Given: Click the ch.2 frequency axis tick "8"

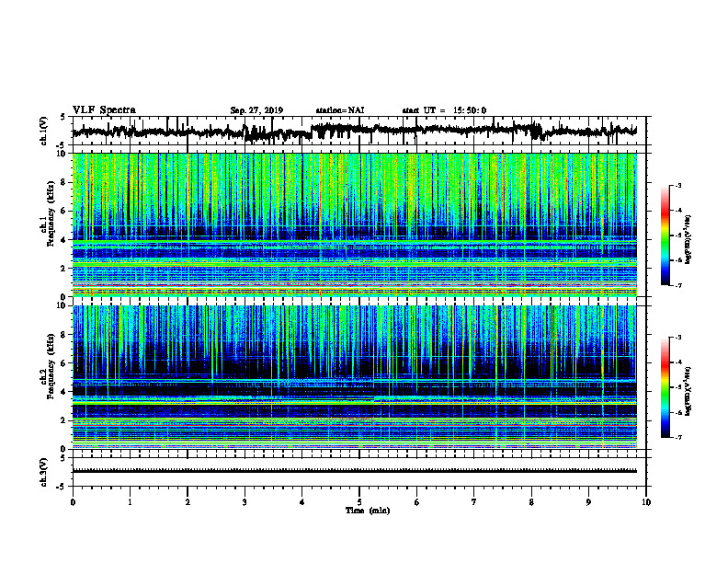Looking at the screenshot, I should (64, 335).
